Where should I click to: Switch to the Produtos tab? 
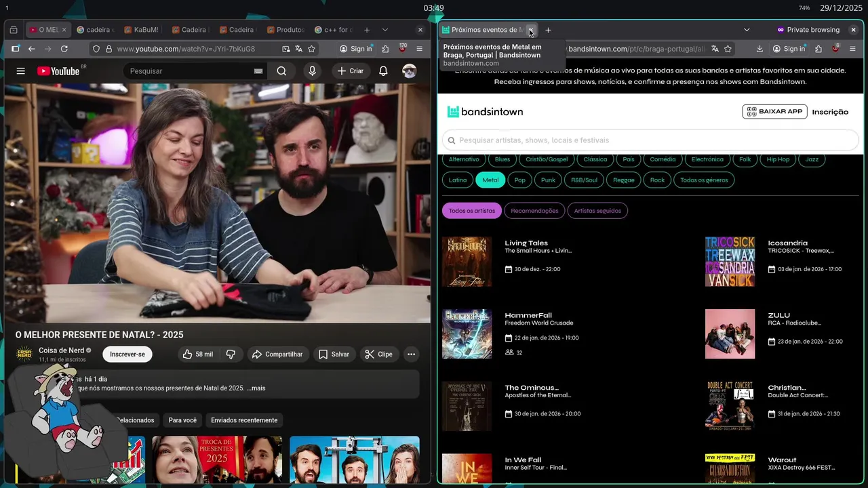(x=285, y=30)
